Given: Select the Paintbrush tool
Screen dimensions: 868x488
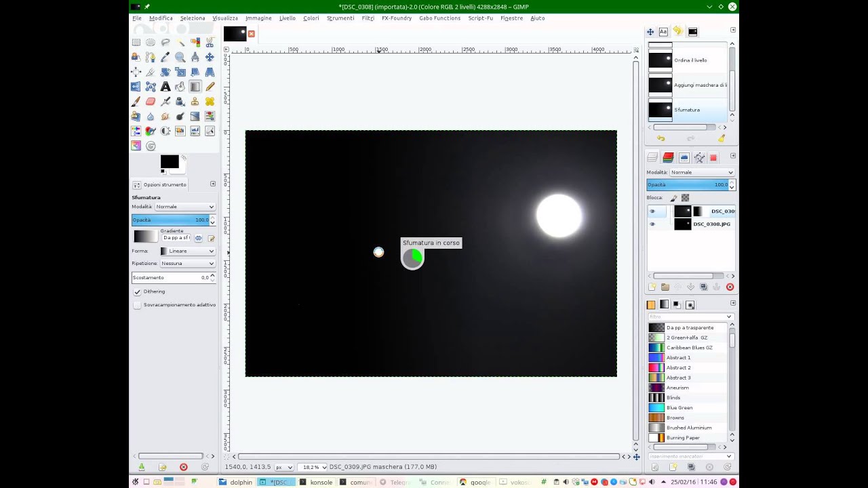Looking at the screenshot, I should [136, 102].
